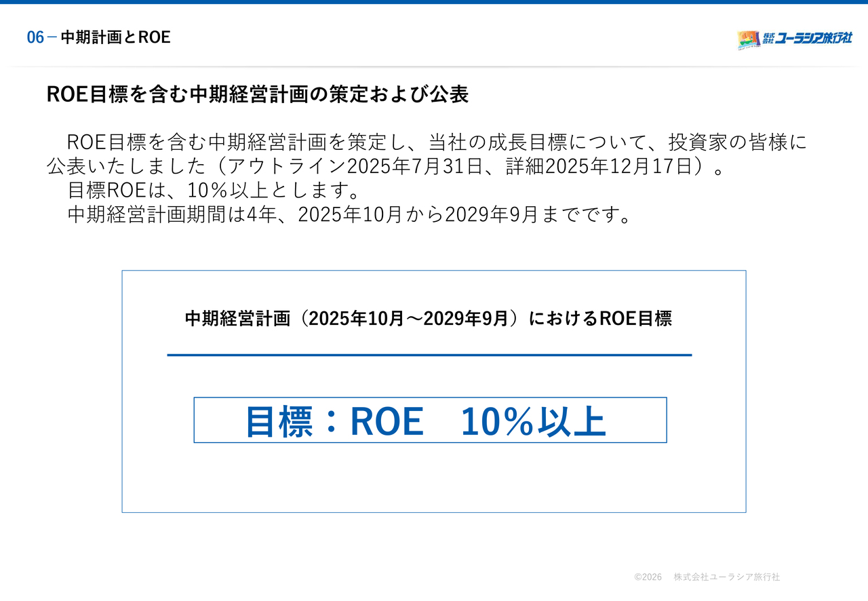
Task: Click the slide number 06
Action: [x=35, y=38]
